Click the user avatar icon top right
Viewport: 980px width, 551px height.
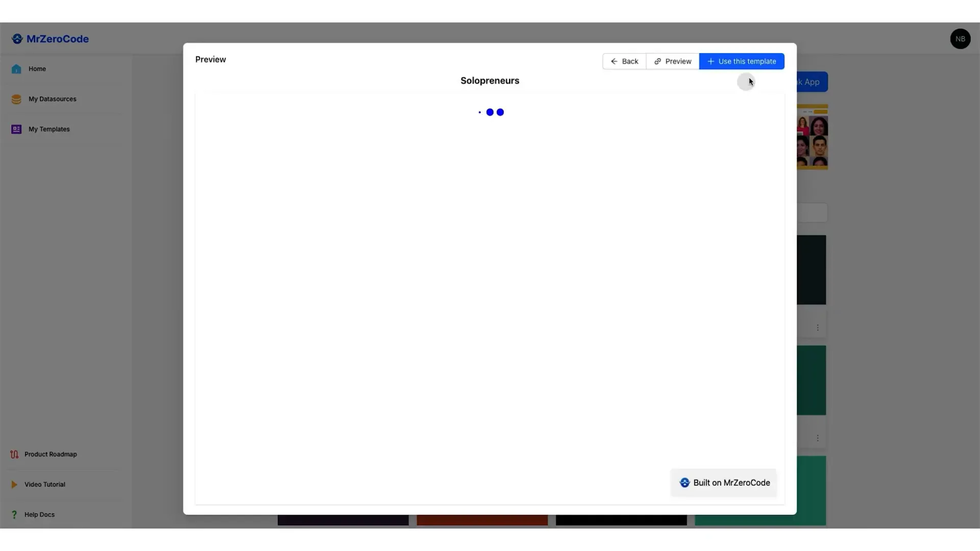(x=961, y=38)
